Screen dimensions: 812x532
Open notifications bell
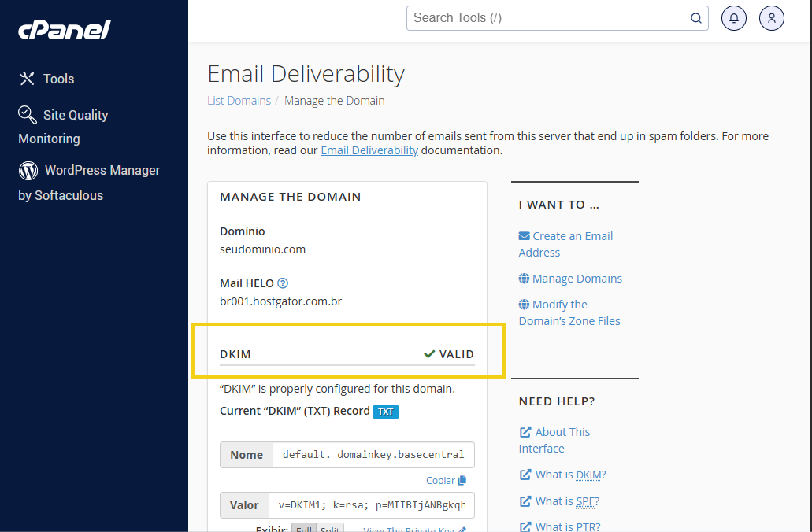pos(734,18)
